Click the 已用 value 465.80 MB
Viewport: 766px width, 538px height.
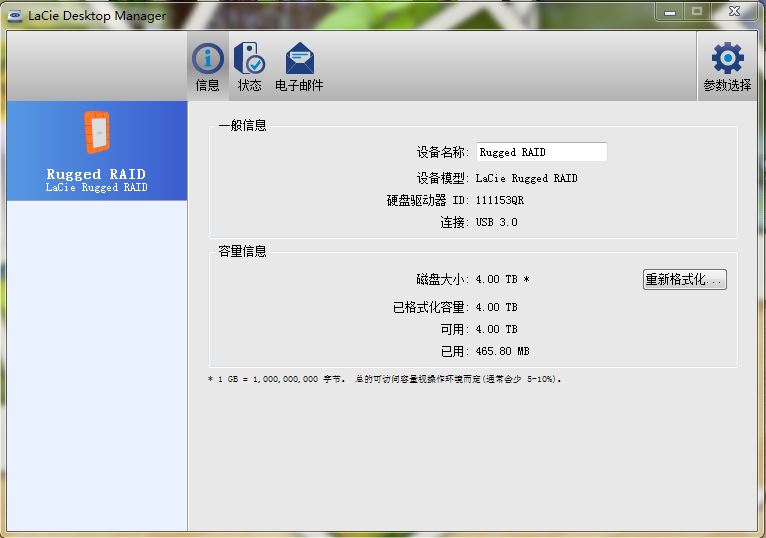click(502, 351)
